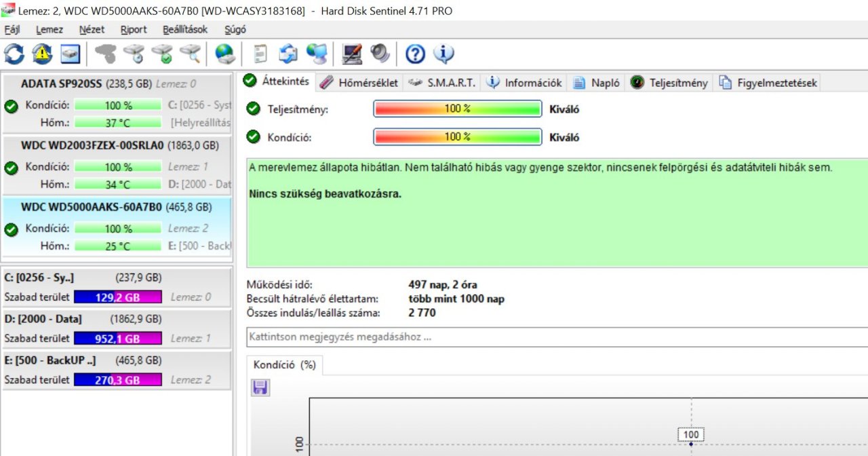868x456 pixels.
Task: Click the blue info bubble toolbar icon
Action: click(x=443, y=54)
